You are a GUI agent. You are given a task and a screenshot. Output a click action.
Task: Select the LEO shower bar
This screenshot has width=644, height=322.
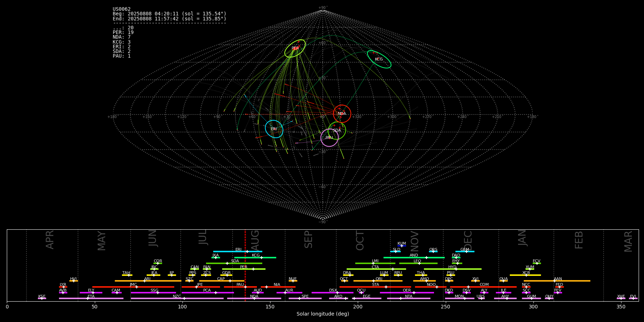pos(418,263)
